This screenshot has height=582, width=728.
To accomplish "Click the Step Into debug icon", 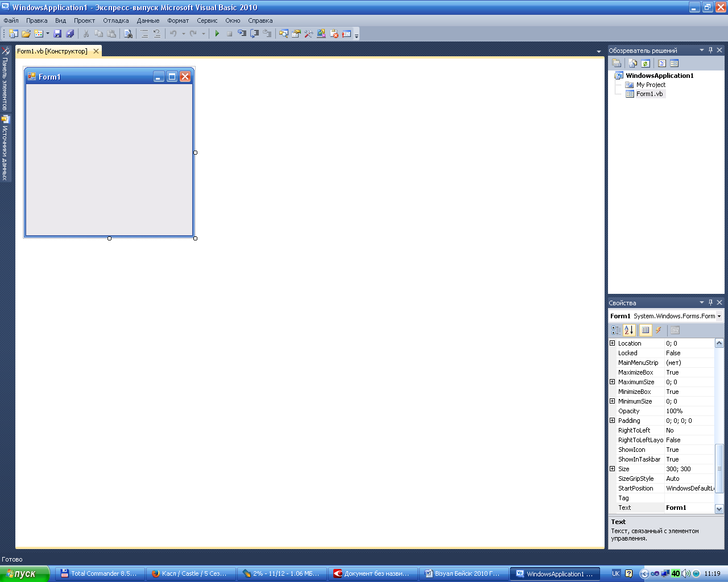I will click(242, 34).
